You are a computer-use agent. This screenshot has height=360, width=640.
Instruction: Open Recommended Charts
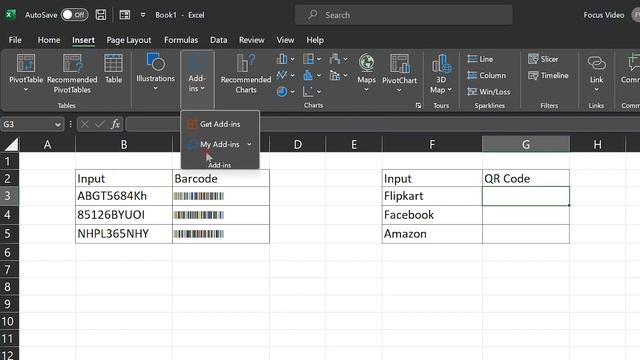246,73
